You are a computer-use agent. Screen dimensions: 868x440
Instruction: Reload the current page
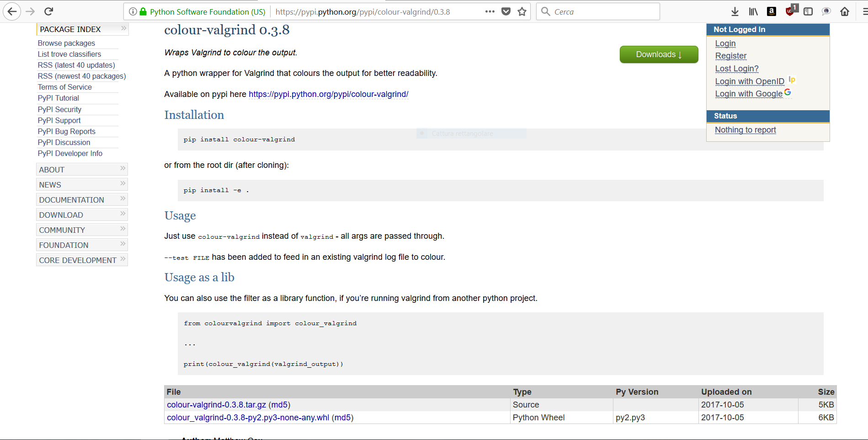49,11
